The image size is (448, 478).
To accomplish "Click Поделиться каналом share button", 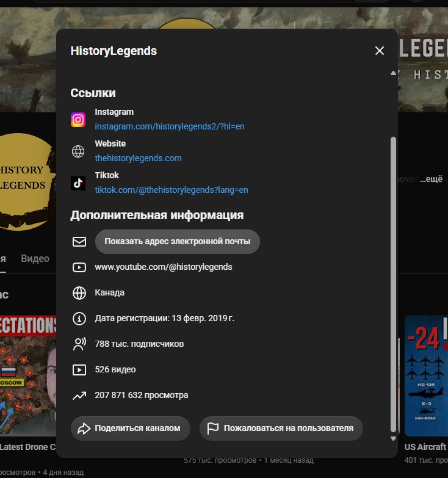I will [131, 429].
